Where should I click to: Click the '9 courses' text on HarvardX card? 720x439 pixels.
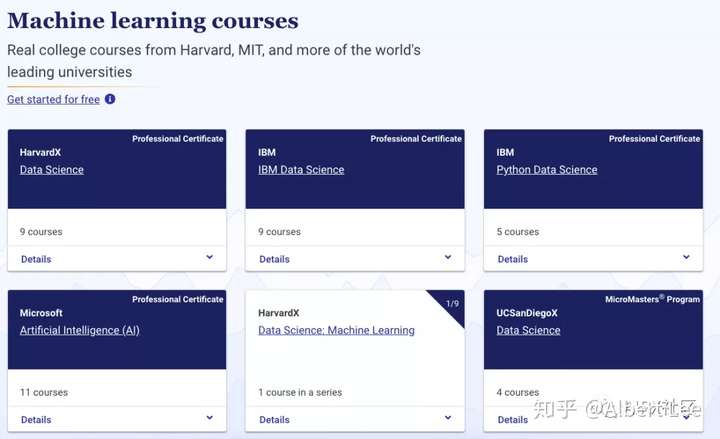(41, 232)
